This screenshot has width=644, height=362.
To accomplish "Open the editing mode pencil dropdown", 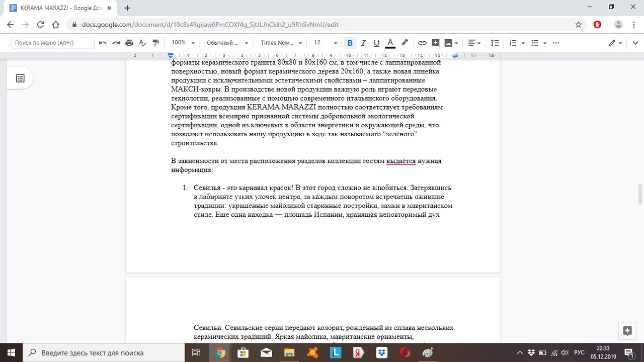I will 615,43.
